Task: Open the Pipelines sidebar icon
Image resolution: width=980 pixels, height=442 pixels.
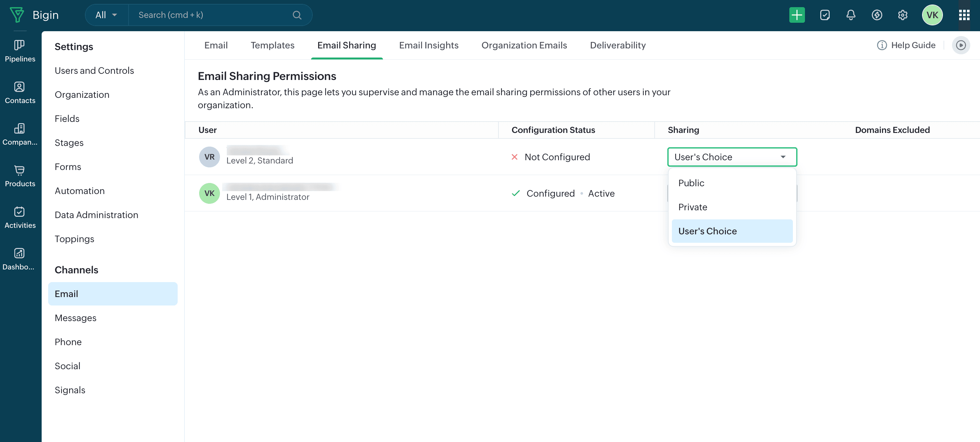Action: pyautogui.click(x=20, y=51)
